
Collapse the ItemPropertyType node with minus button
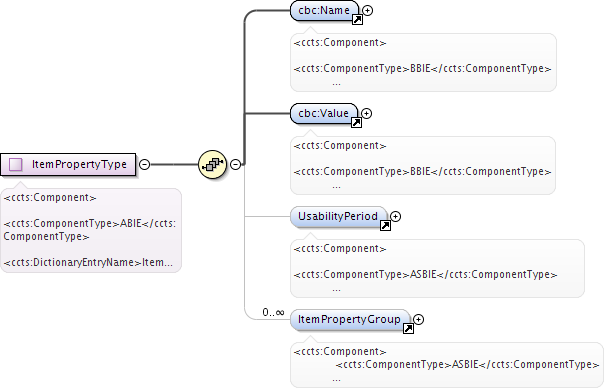coord(145,165)
